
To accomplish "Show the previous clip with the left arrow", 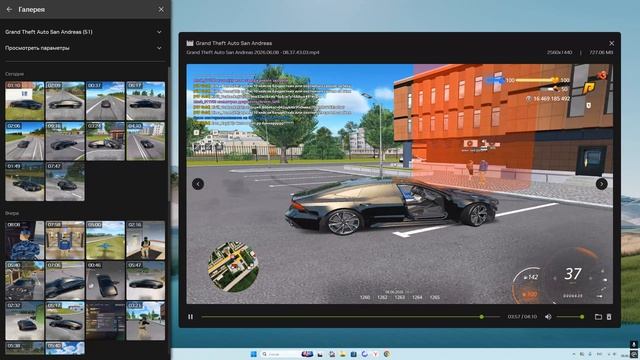I will pos(198,184).
